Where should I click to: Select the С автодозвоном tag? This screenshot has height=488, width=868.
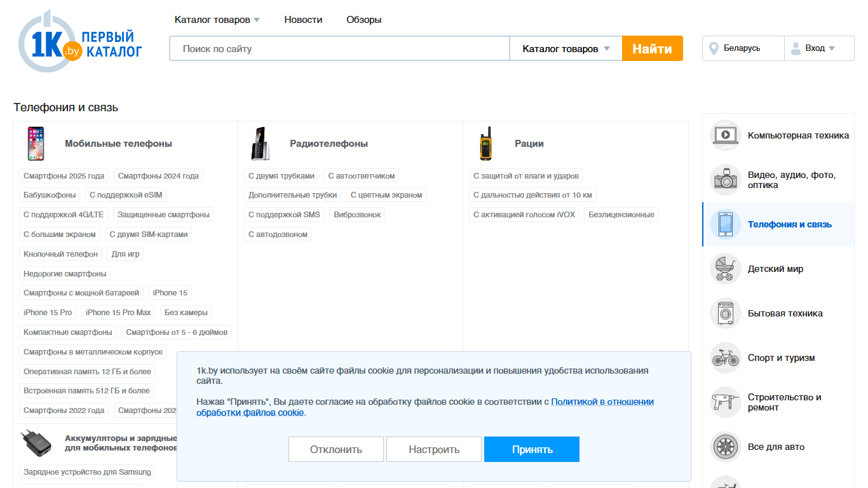[278, 234]
